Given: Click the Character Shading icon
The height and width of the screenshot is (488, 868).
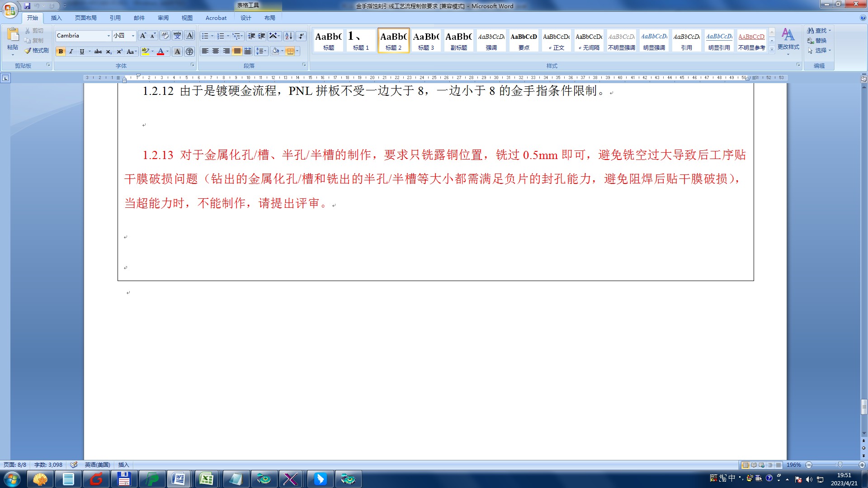Looking at the screenshot, I should (x=177, y=52).
